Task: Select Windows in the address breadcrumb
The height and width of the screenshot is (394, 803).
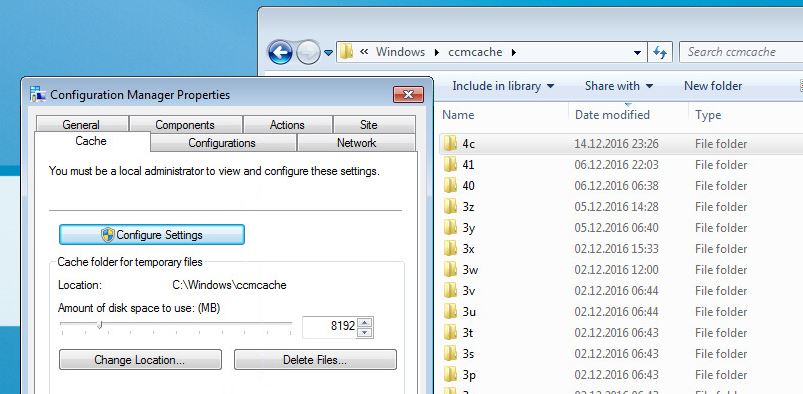Action: pos(400,52)
